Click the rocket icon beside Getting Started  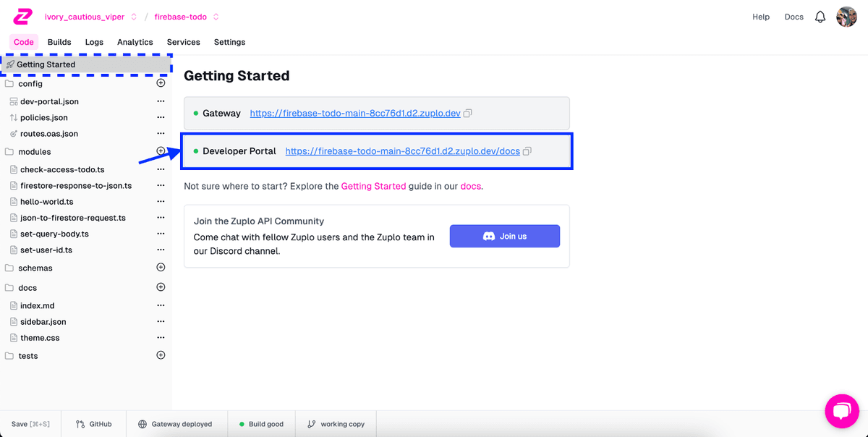pyautogui.click(x=12, y=64)
